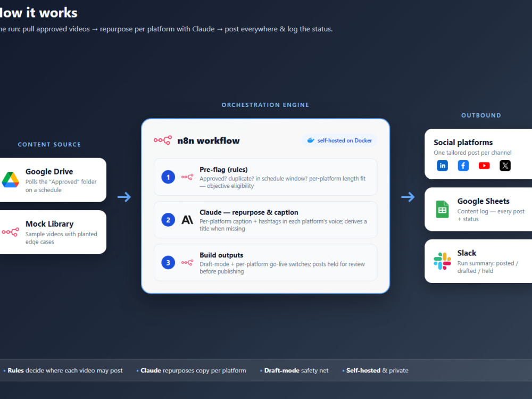
Task: Click the step 2 number circle
Action: [x=168, y=220]
